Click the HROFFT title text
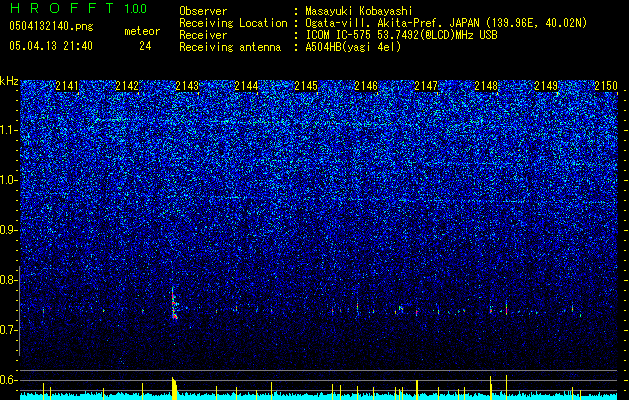Viewport: 629px width, 400px height. (62, 8)
